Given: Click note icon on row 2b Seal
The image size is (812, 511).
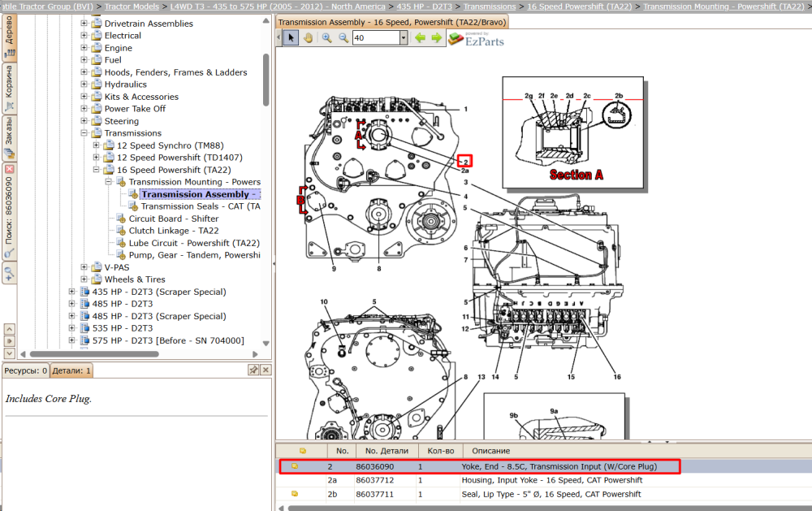Looking at the screenshot, I should pos(295,493).
